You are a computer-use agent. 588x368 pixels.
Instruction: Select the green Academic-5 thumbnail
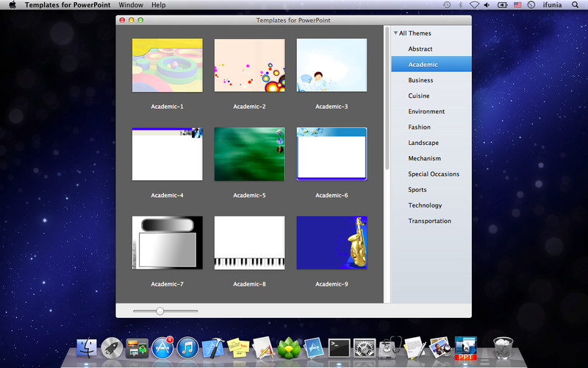click(x=249, y=154)
